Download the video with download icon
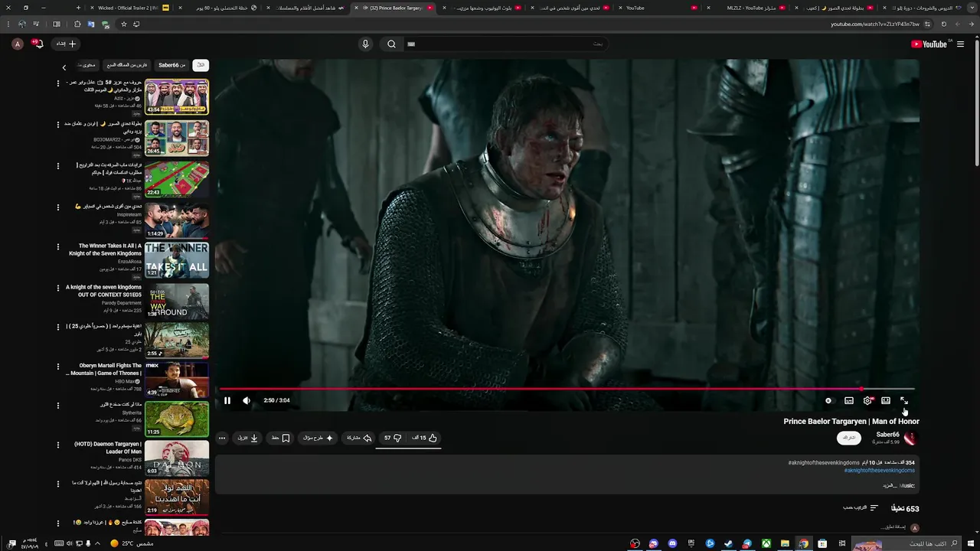 247,438
